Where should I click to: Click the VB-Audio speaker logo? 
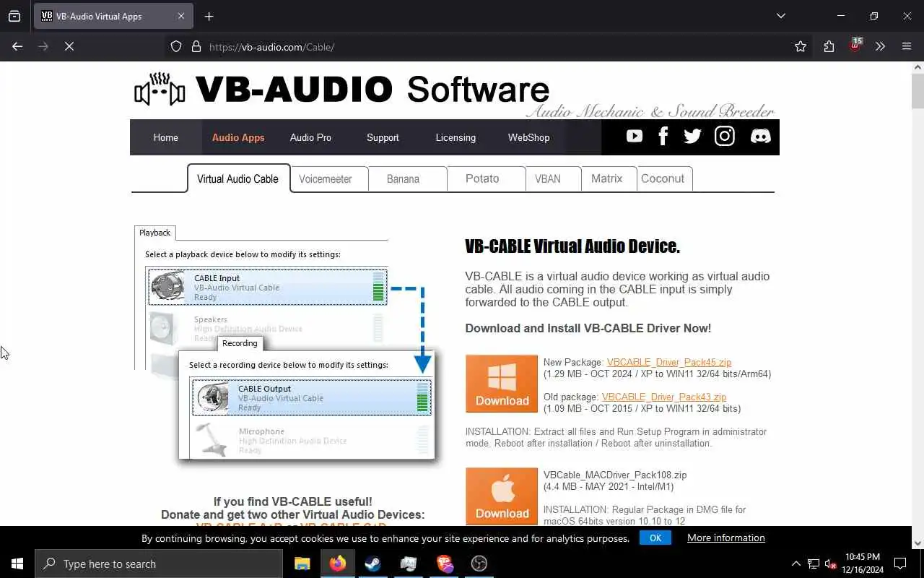point(160,90)
